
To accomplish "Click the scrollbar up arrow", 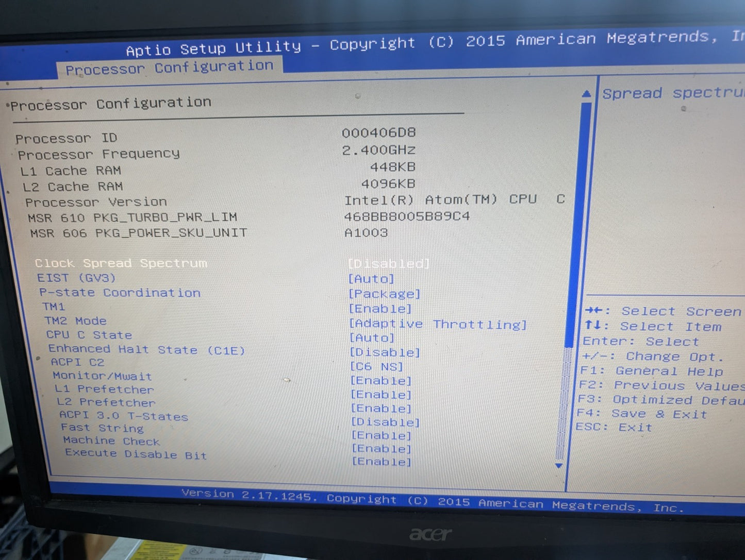I will pyautogui.click(x=586, y=94).
